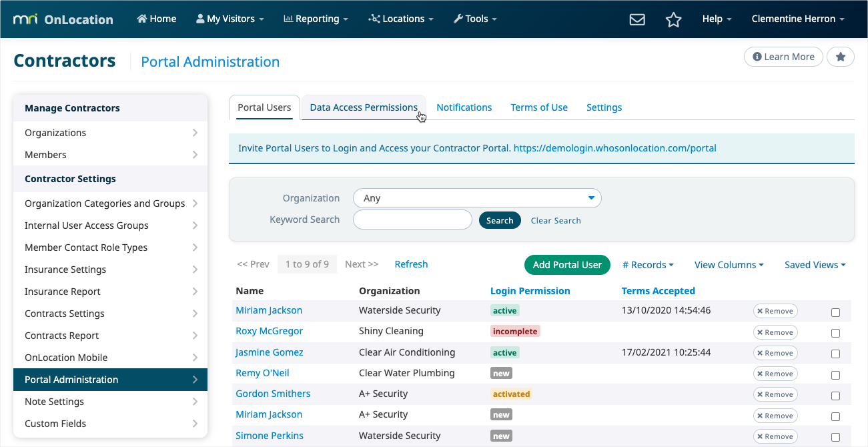Tick checkbox for Remy O'Neil row

click(835, 375)
